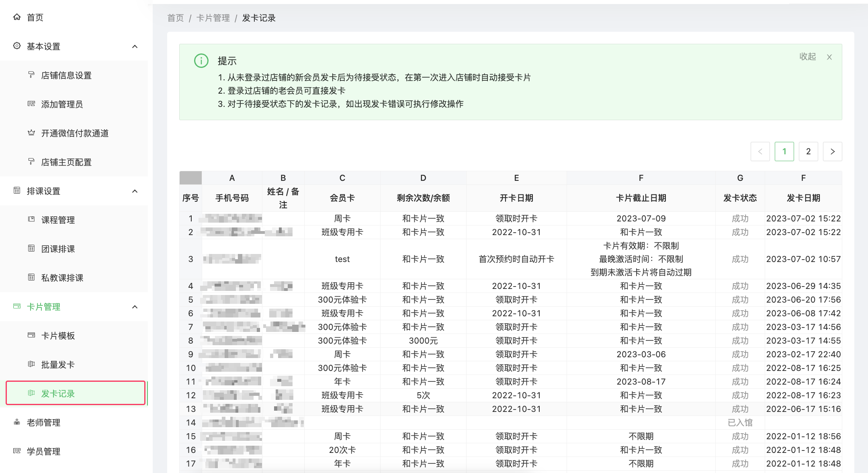The image size is (868, 473).
Task: Open the 卡片模板 menu item
Action: coord(74,336)
